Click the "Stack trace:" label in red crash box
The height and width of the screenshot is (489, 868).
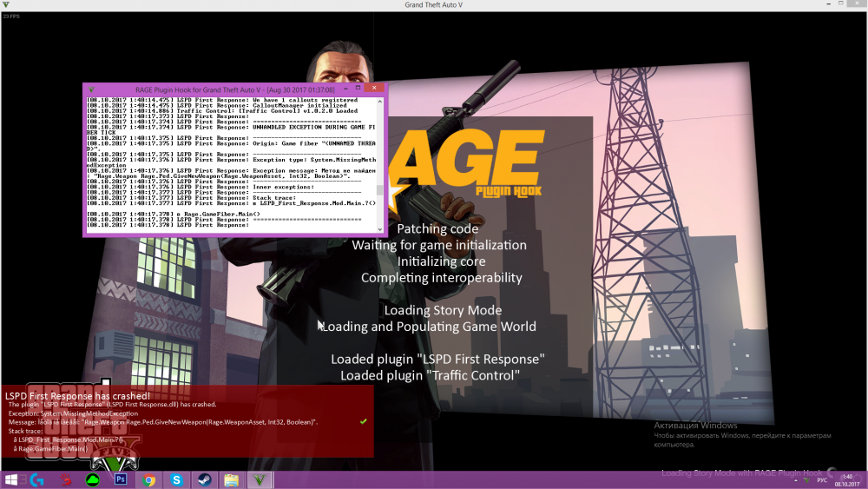point(25,431)
